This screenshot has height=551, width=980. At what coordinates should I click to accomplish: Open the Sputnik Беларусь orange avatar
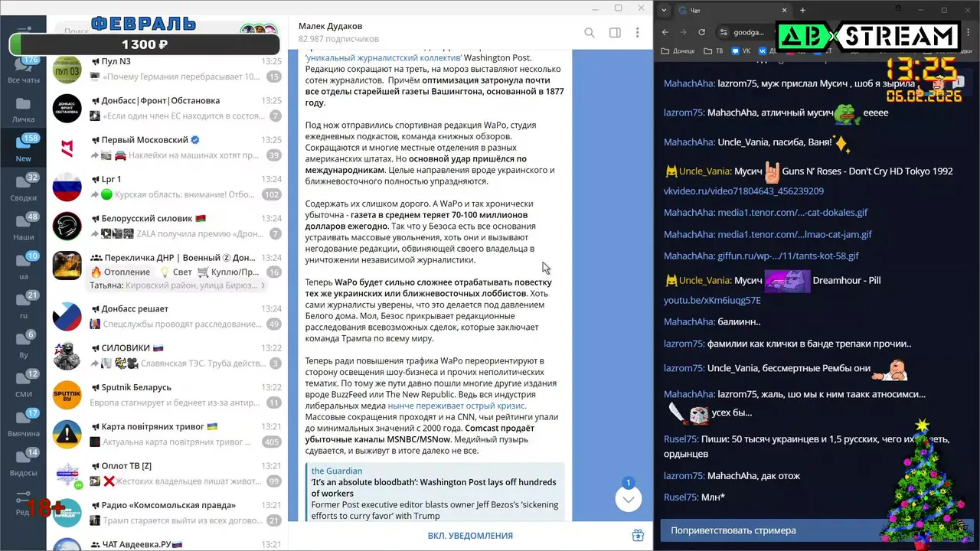pos(67,395)
